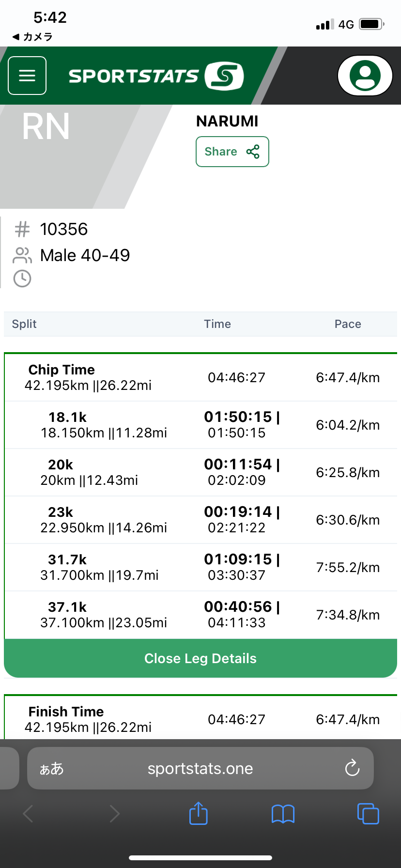This screenshot has width=401, height=868.
Task: Share NARUMI's race result
Action: pos(232,152)
